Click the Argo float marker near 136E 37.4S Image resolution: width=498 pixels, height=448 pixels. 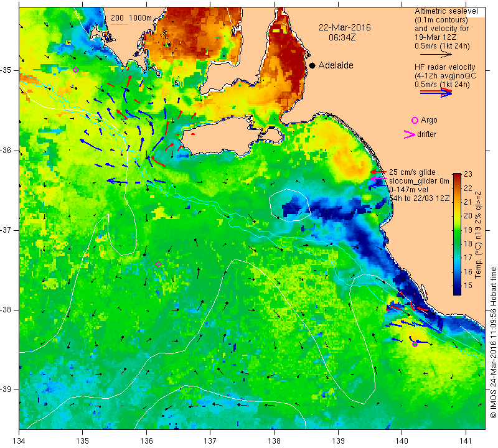159,264
